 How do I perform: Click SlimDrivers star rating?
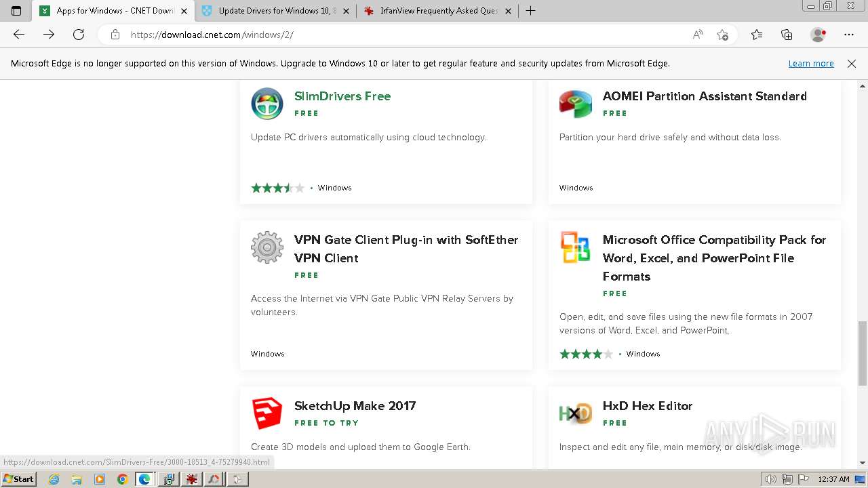pyautogui.click(x=278, y=188)
